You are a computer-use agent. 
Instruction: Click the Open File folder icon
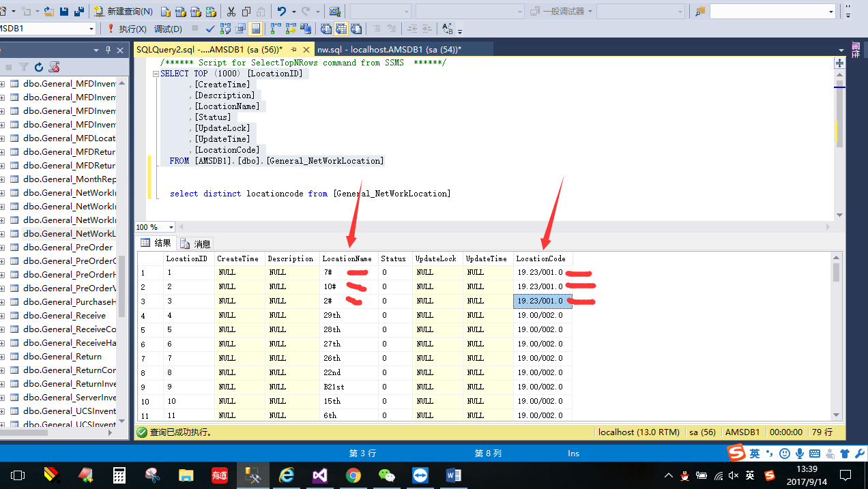click(48, 12)
